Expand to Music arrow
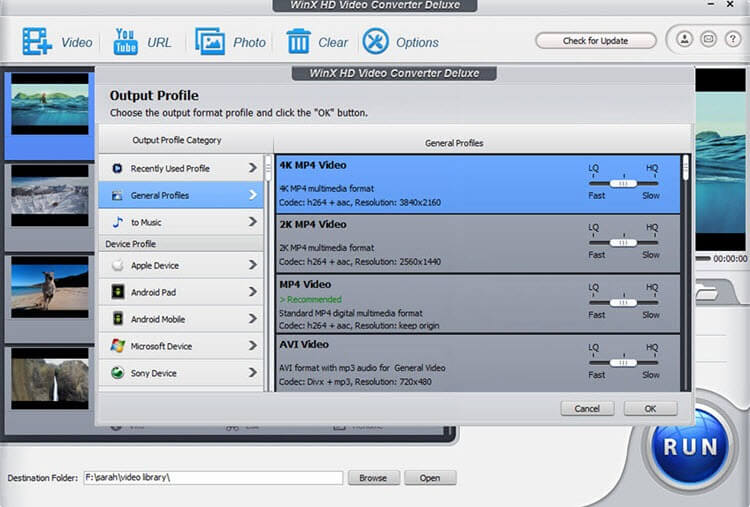Screen dimensions: 750x507 [x=253, y=221]
